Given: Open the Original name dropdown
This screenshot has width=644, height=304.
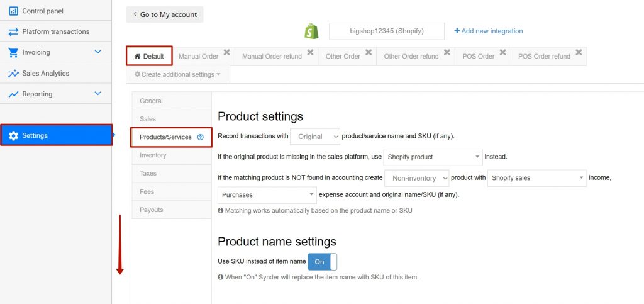Looking at the screenshot, I should [315, 137].
